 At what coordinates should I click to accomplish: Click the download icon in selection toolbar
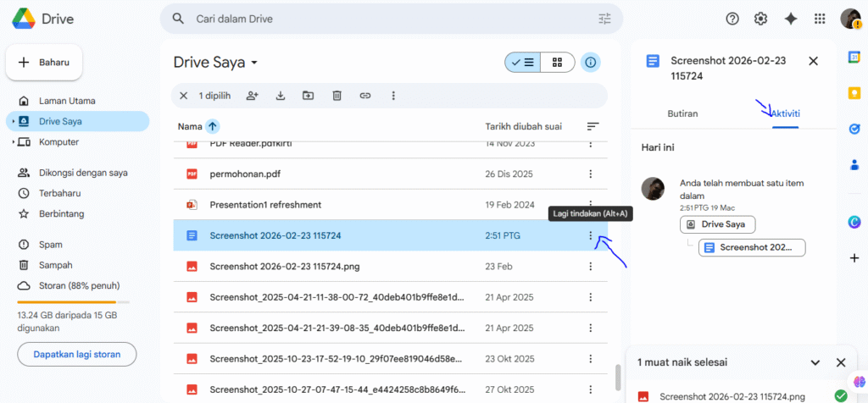point(280,96)
